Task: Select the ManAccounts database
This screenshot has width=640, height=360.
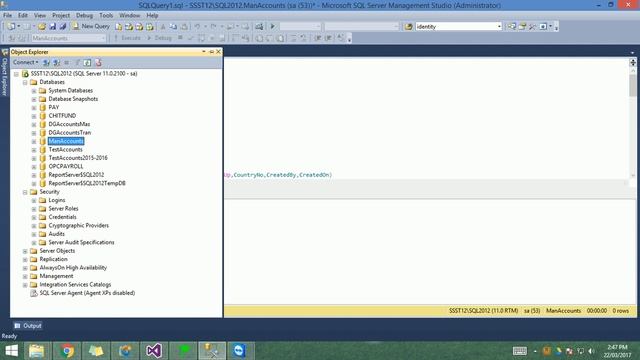Action: pos(66,141)
